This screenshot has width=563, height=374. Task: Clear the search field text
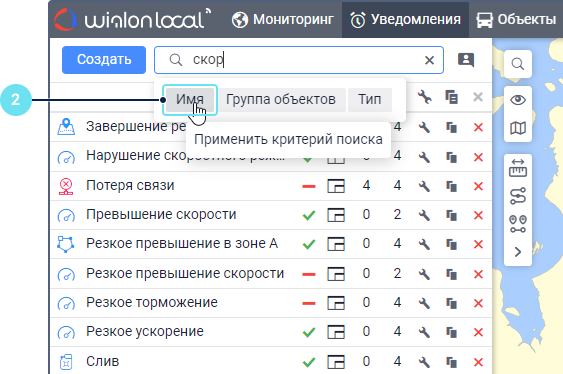point(429,60)
